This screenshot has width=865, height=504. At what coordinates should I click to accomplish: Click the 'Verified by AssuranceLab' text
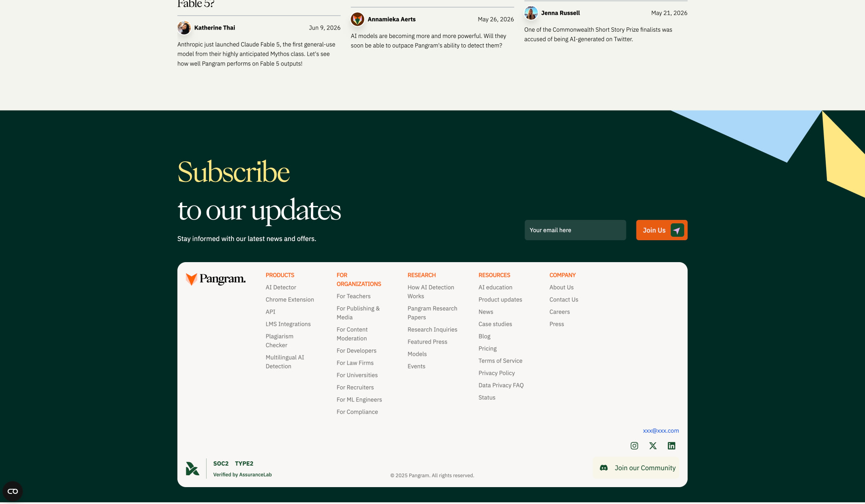(x=242, y=475)
